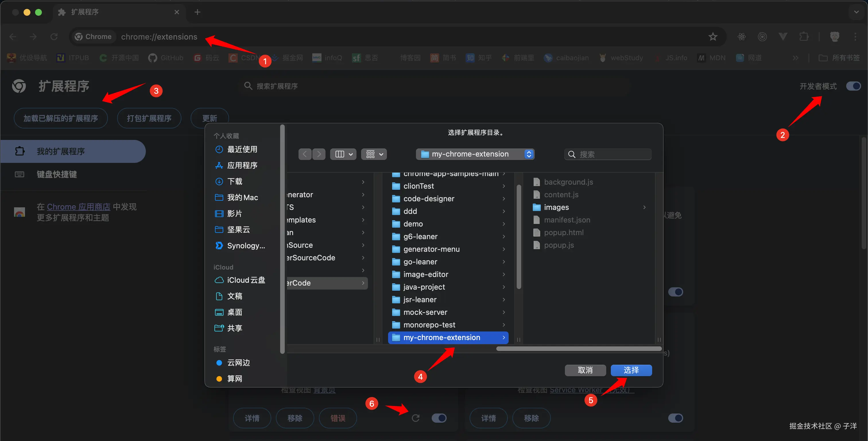
Task: Open new browser tab
Action: click(x=197, y=12)
